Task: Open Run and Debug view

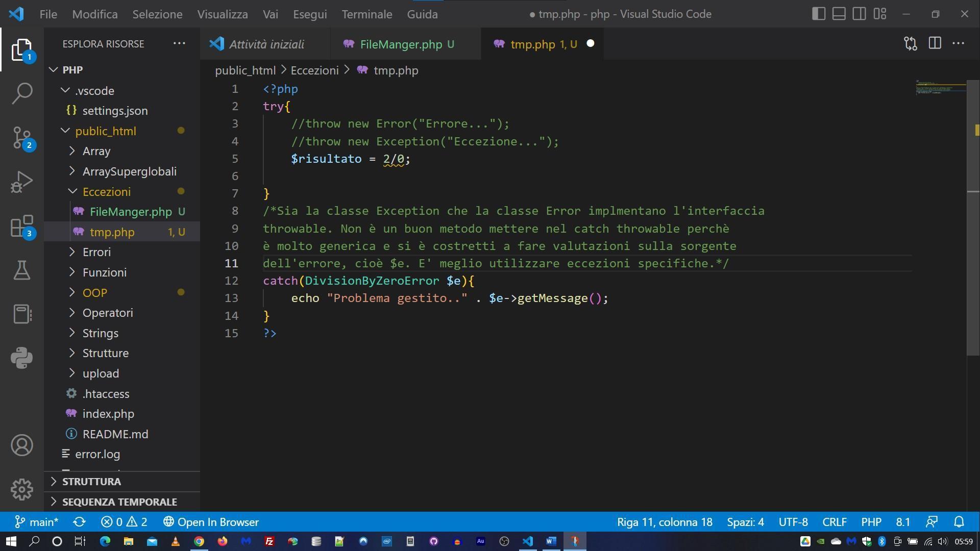Action: pyautogui.click(x=21, y=182)
